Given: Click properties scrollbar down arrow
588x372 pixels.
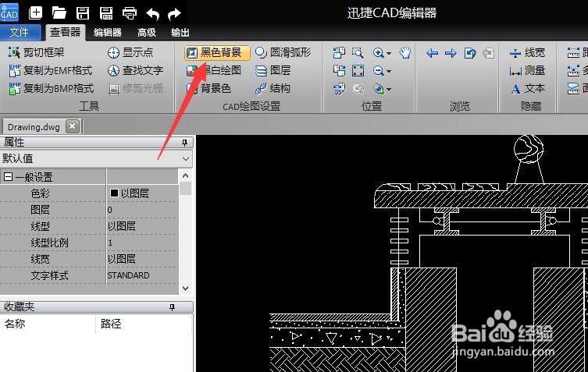Looking at the screenshot, I should coord(186,288).
